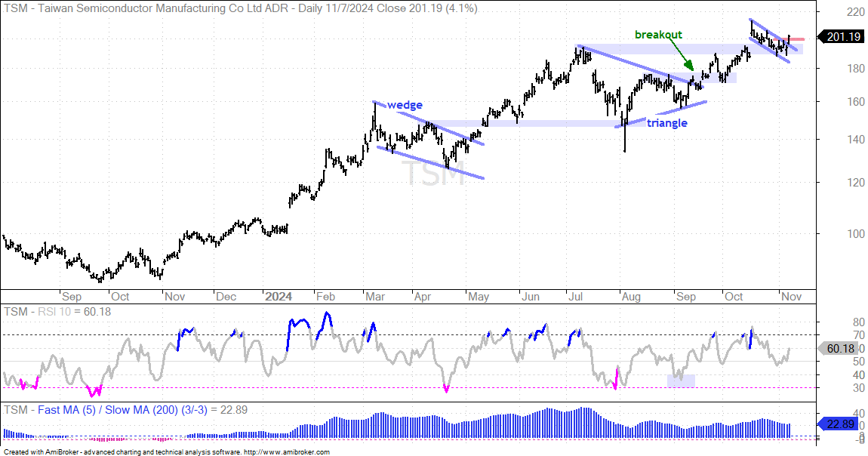This screenshot has width=868, height=456.
Task: Click the blue 'wedge' pattern label
Action: [x=405, y=105]
